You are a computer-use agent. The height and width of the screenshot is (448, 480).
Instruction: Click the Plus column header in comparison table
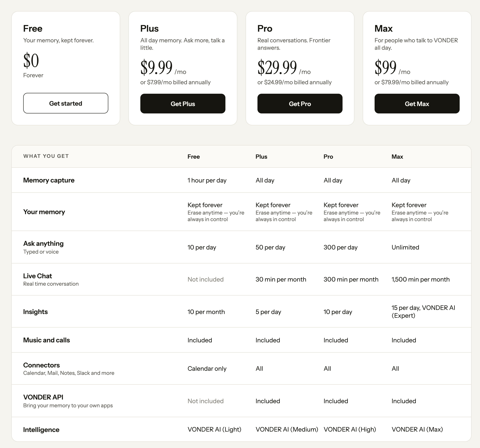pyautogui.click(x=262, y=157)
